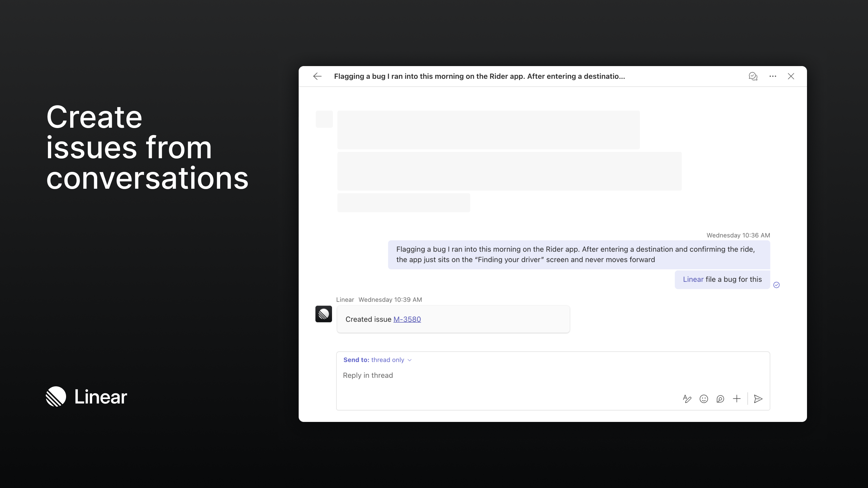Select the format text icon in the composer
Screen dimensions: 868x488
(x=687, y=399)
